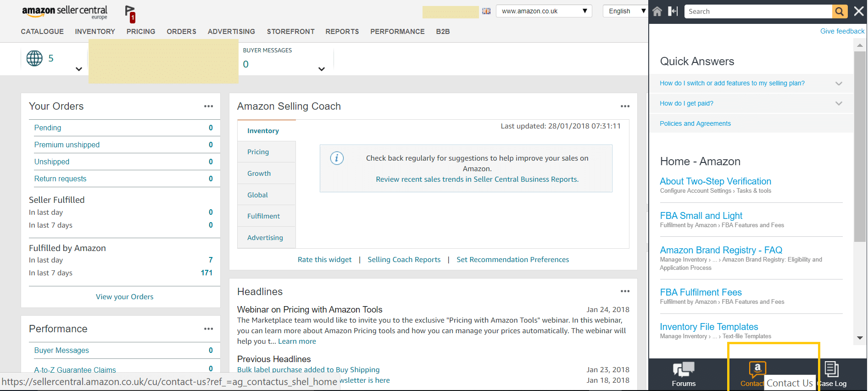Click the orange search magnifier button
Image resolution: width=868 pixels, height=391 pixels.
[839, 11]
